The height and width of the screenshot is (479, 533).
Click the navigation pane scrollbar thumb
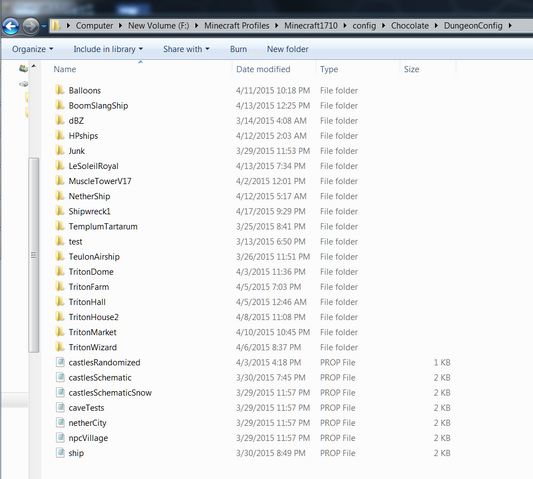click(x=34, y=255)
